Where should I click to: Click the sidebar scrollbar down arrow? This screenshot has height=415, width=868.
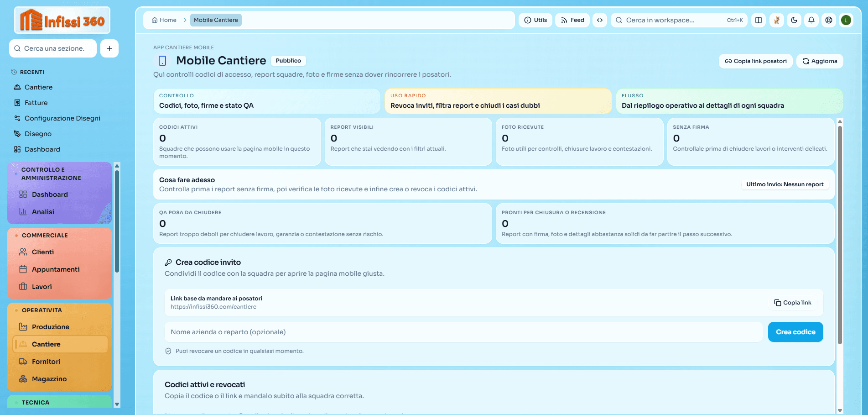tap(117, 404)
